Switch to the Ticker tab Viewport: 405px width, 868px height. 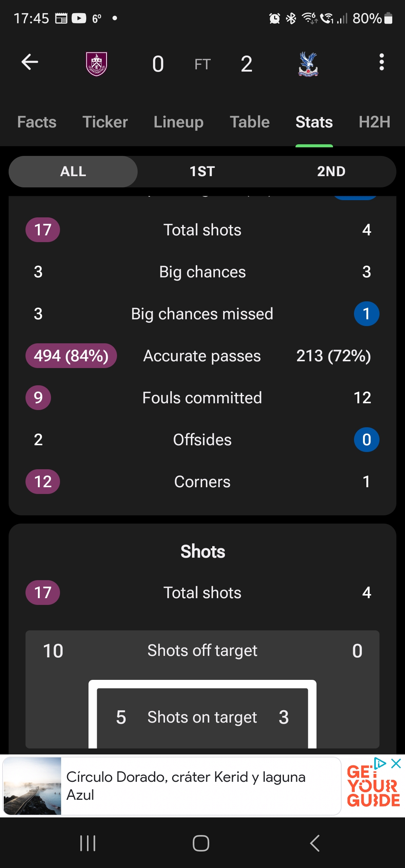pos(105,122)
